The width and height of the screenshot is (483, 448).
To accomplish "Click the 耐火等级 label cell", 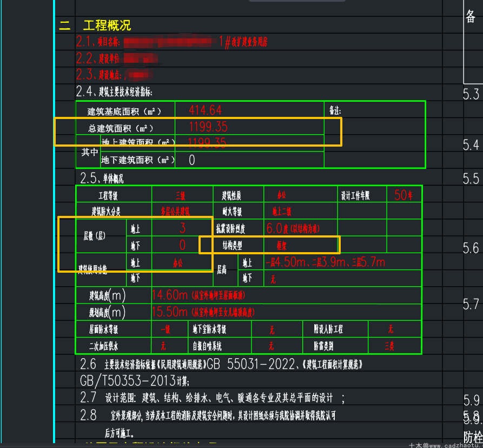I will [x=239, y=212].
